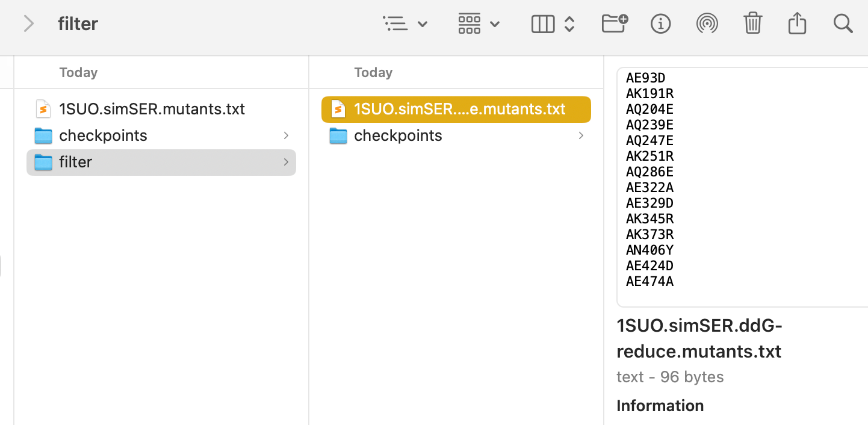Click the Get Info toolbar icon
Viewport: 868px width, 425px height.
(661, 24)
